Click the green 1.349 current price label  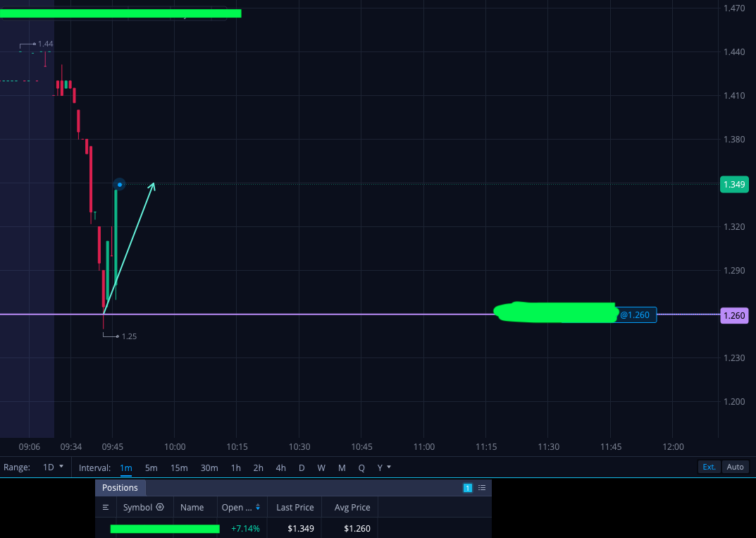click(734, 184)
